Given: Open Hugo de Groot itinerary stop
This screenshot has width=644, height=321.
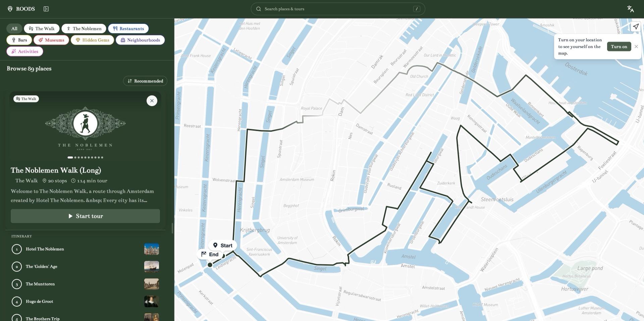Looking at the screenshot, I should (x=85, y=302).
